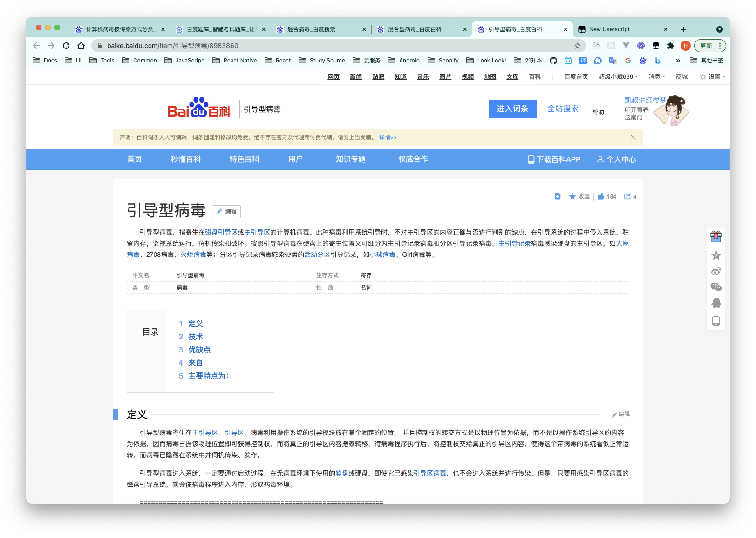Image resolution: width=756 pixels, height=538 pixels.
Task: Click the gift icon in right sidebar
Action: click(716, 237)
